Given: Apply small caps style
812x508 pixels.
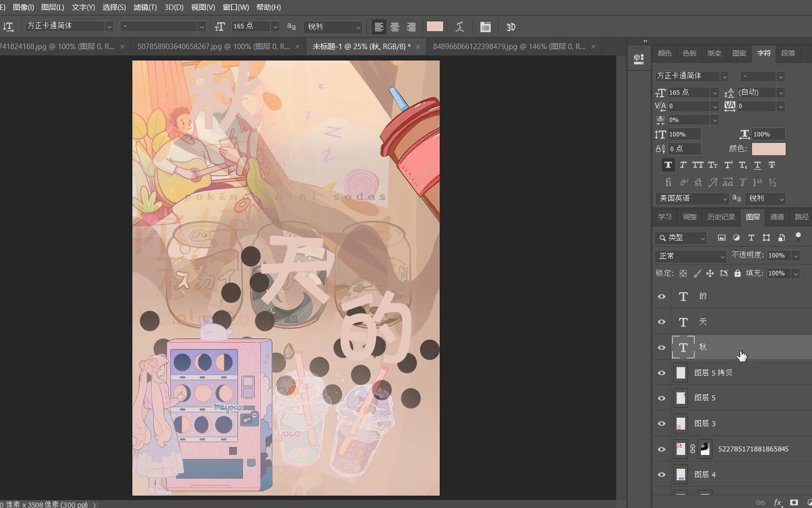Looking at the screenshot, I should [713, 165].
